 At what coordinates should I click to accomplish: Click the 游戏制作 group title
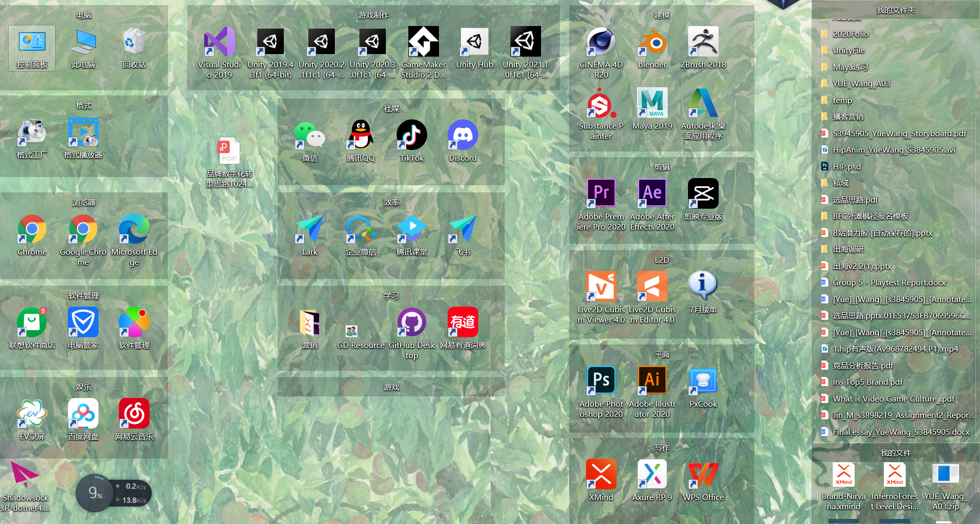click(373, 15)
